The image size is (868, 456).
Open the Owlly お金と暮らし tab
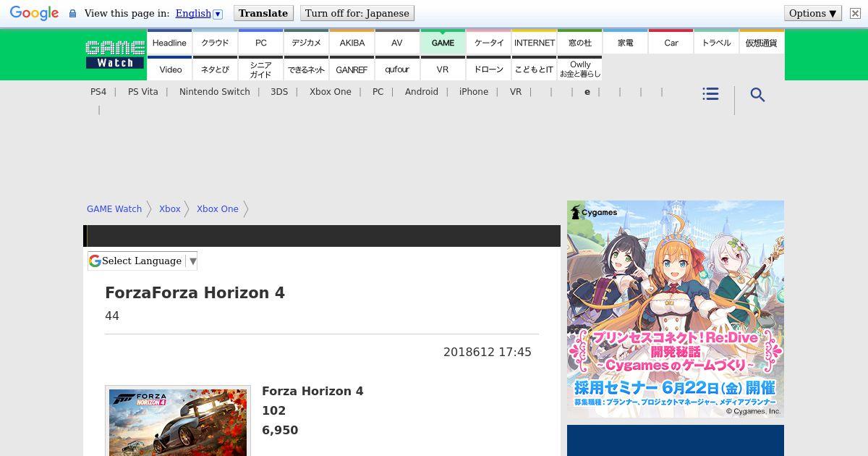point(579,69)
